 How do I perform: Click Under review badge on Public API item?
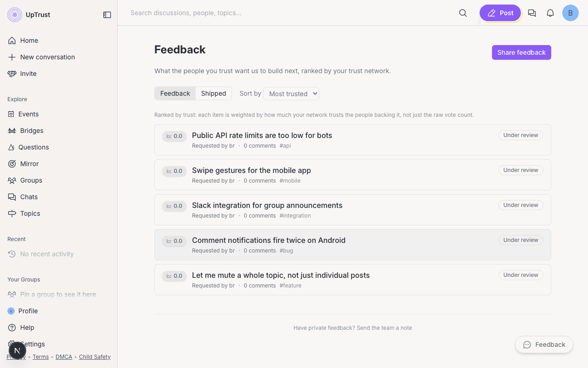(521, 135)
